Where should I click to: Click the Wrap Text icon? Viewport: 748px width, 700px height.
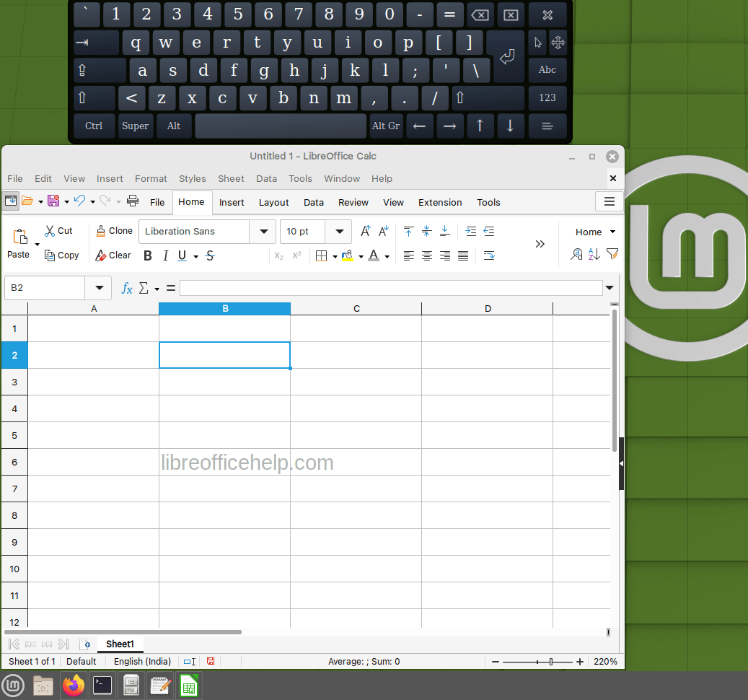(489, 255)
